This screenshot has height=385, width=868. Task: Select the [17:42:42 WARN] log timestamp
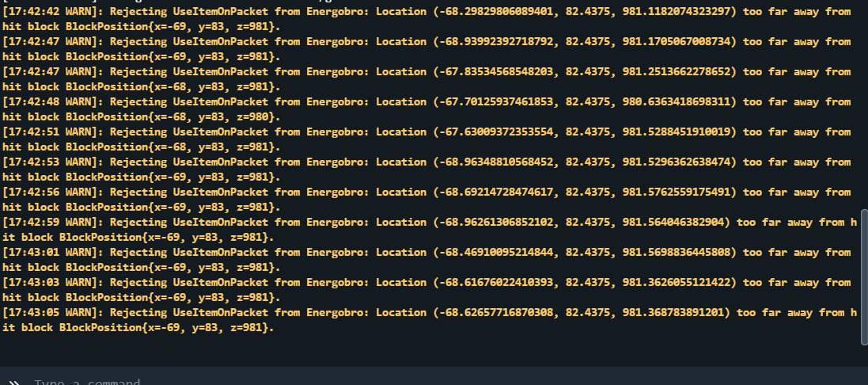(x=52, y=12)
